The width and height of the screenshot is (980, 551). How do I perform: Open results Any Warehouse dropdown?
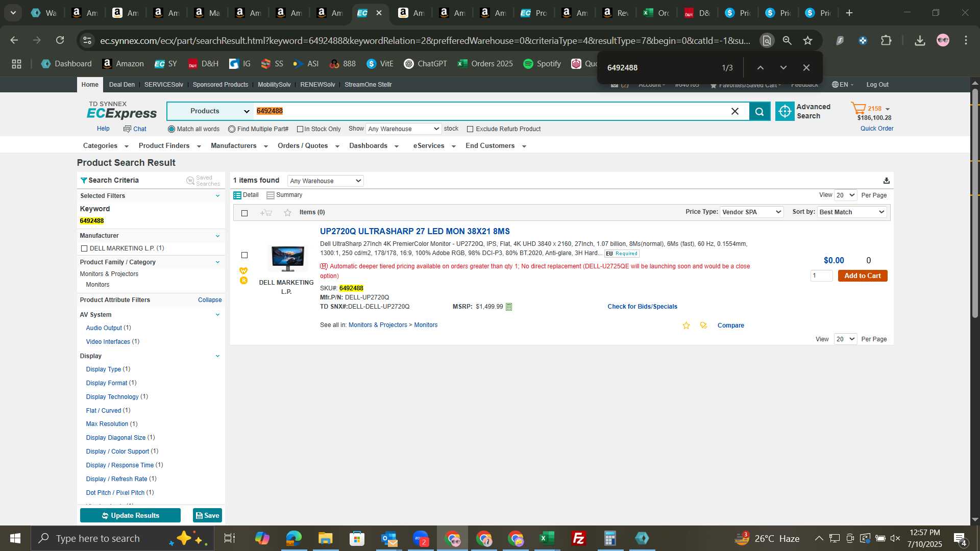click(326, 181)
